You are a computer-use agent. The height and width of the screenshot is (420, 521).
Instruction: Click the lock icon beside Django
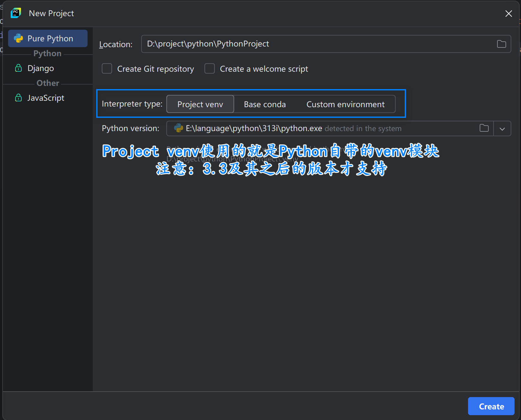(18, 68)
